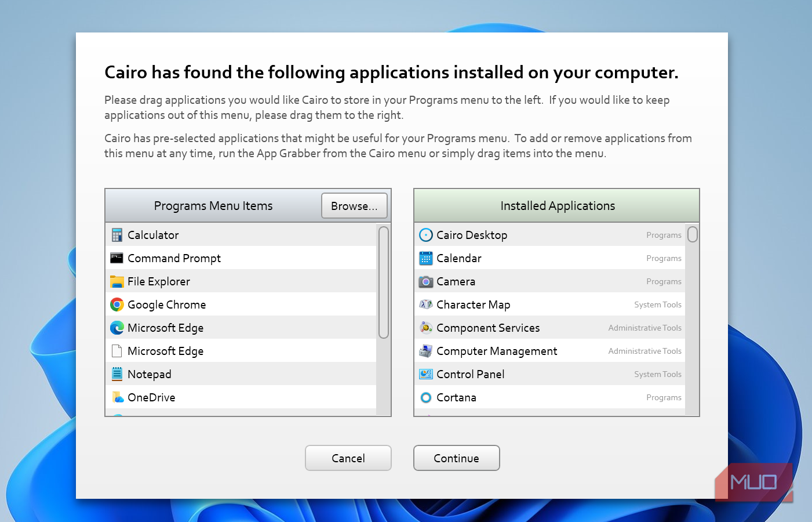Select the Google Chrome entry text
The image size is (812, 522).
[167, 304]
